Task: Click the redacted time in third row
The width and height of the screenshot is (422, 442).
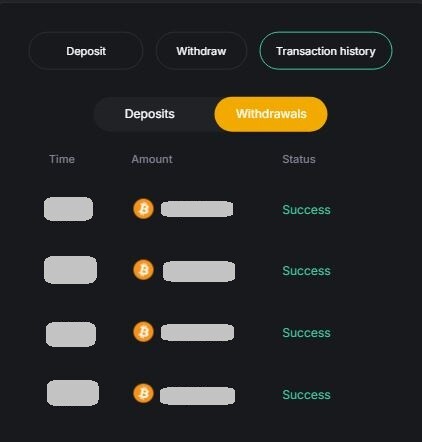Action: click(71, 334)
